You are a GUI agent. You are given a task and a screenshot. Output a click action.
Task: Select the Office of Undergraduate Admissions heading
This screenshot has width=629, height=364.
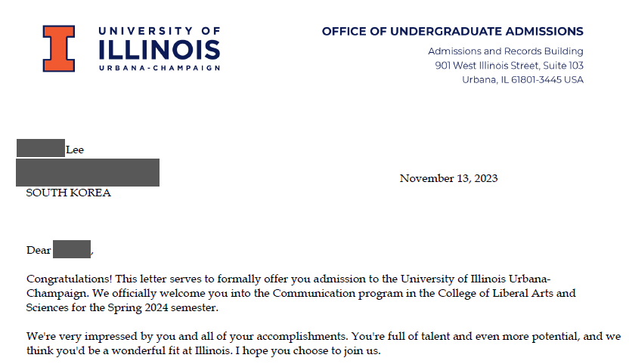(452, 32)
